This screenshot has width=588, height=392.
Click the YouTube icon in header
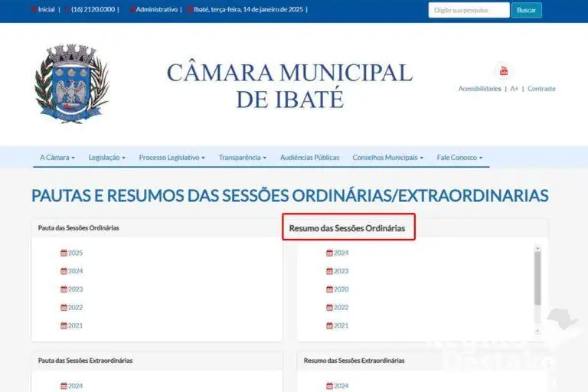click(503, 71)
